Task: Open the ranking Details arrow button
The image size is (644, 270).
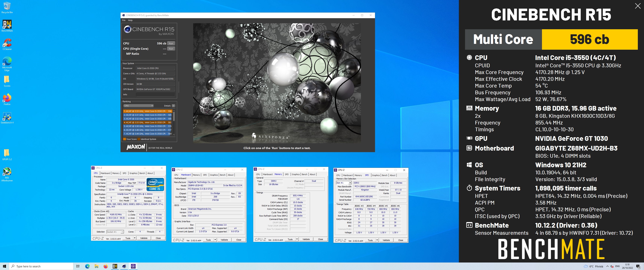Action: click(174, 106)
